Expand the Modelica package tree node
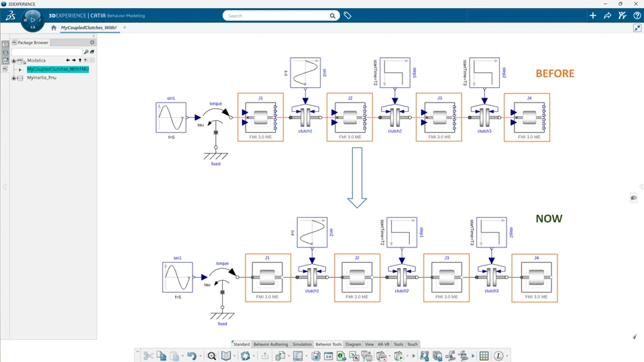The image size is (644, 362). (x=13, y=61)
